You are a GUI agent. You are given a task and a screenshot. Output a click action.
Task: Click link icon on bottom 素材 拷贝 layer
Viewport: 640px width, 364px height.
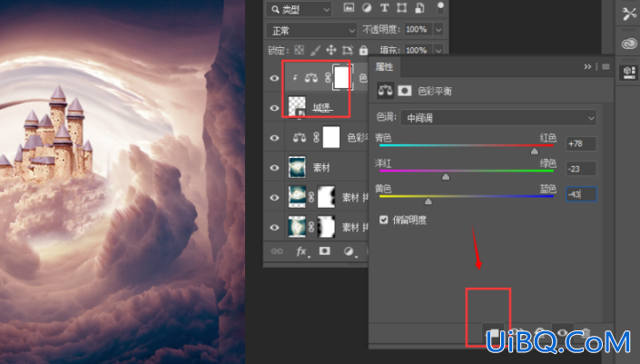point(311,227)
